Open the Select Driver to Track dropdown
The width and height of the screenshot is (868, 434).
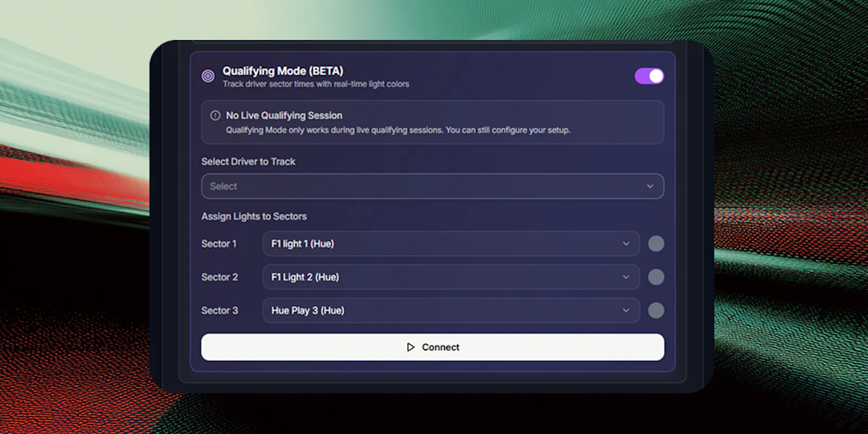coord(432,186)
